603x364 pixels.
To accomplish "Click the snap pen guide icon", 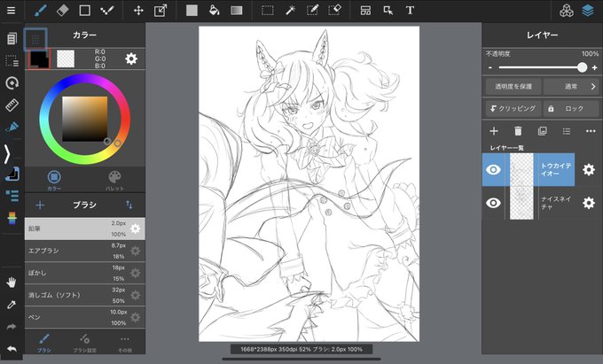I will tap(12, 127).
